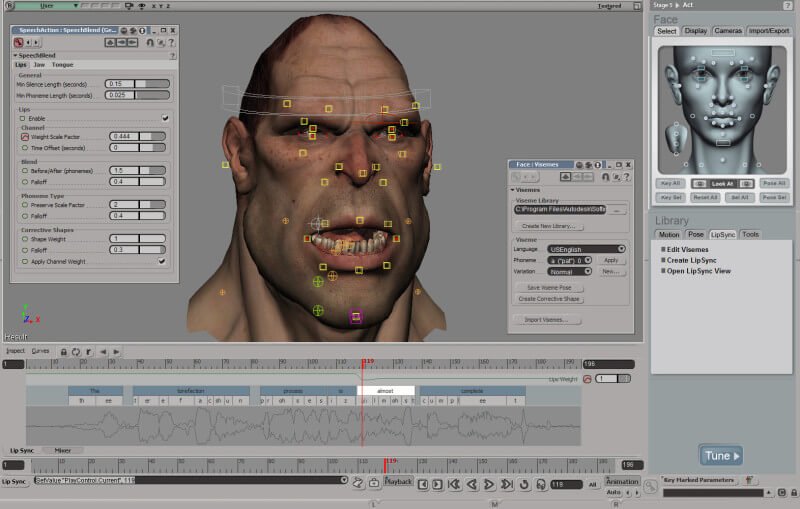Image resolution: width=800 pixels, height=509 pixels.
Task: Open the Language dropdown set to USEnglish
Action: 586,248
